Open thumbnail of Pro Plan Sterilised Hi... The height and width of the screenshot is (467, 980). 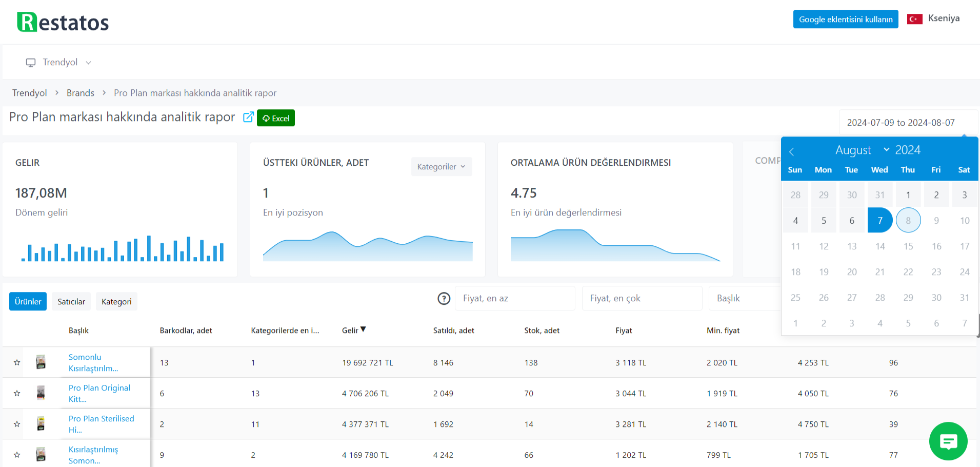tap(41, 423)
